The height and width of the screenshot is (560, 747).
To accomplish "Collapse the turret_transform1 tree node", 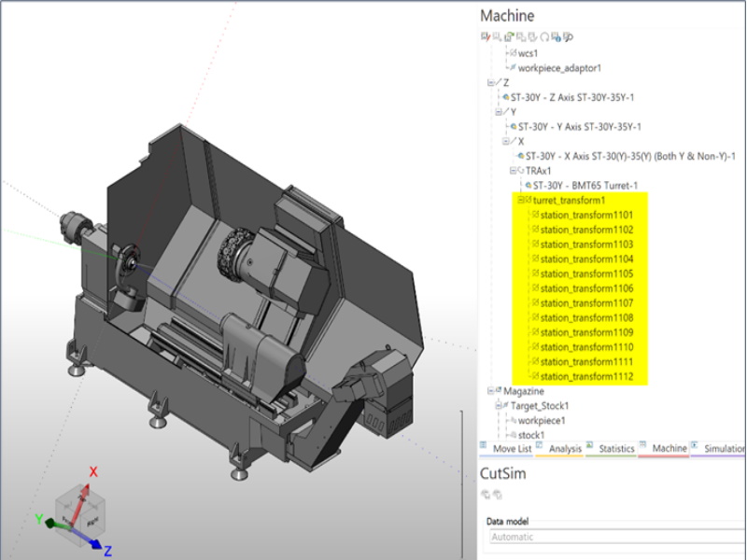I will pyautogui.click(x=520, y=201).
